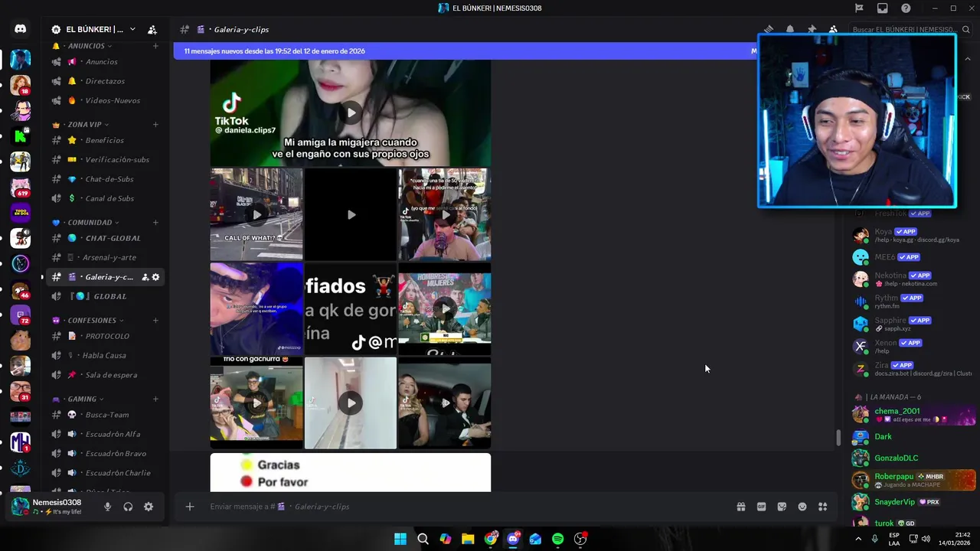Image resolution: width=980 pixels, height=551 pixels.
Task: Collapse the LA MANADA member group
Action: [889, 397]
